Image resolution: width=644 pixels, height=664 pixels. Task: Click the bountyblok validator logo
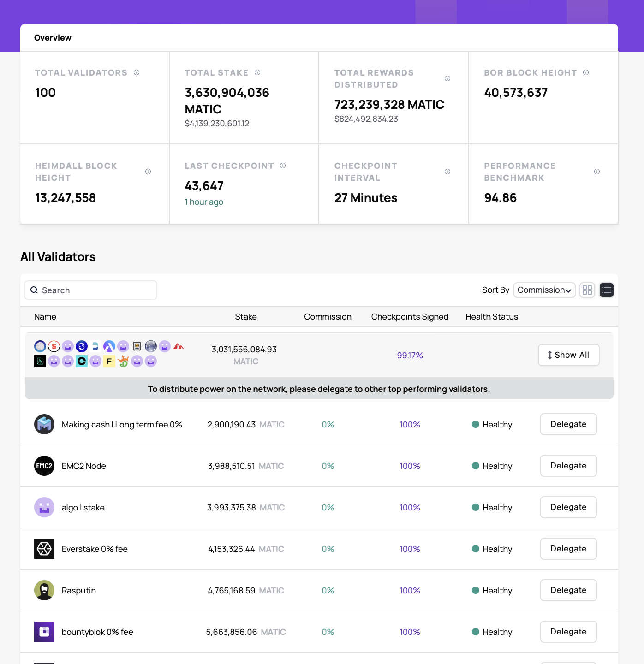[x=44, y=632]
